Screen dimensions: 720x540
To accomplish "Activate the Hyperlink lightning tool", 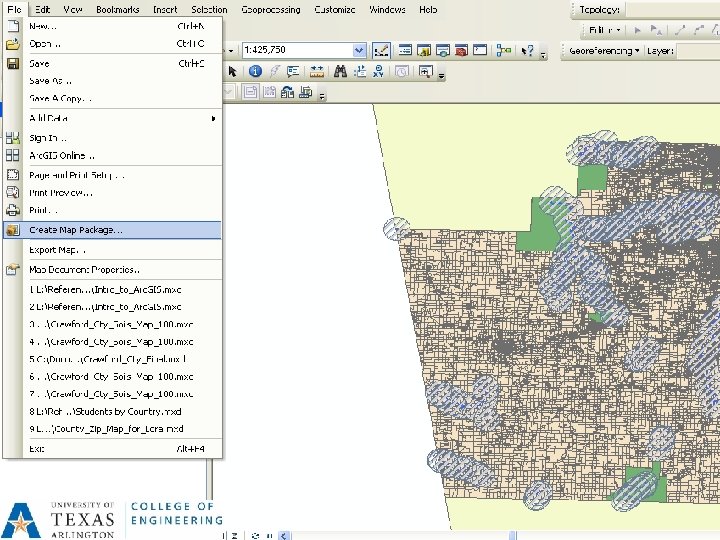I will click(275, 71).
